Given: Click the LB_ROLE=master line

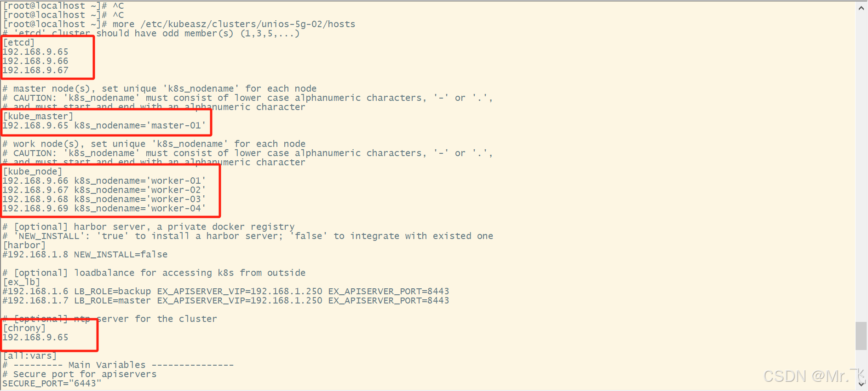Looking at the screenshot, I should coord(226,301).
